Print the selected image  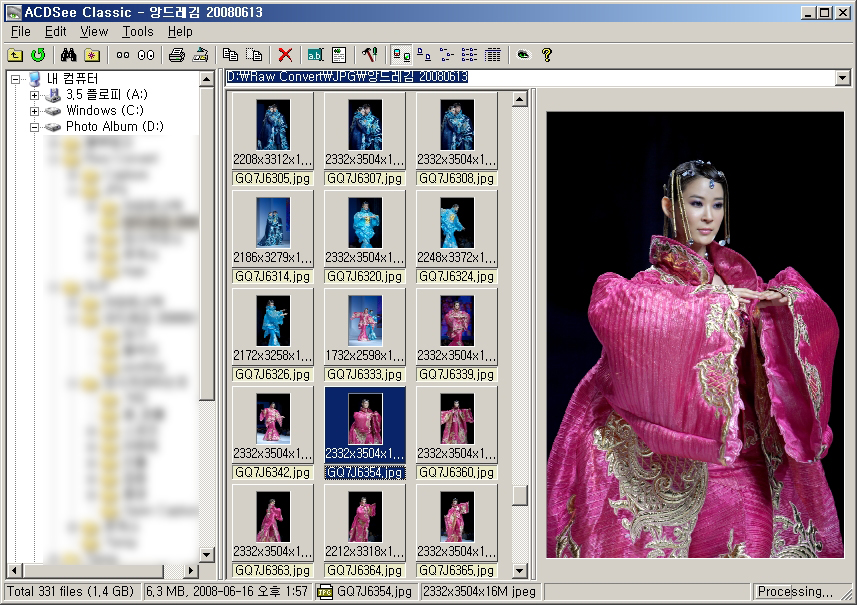(177, 55)
